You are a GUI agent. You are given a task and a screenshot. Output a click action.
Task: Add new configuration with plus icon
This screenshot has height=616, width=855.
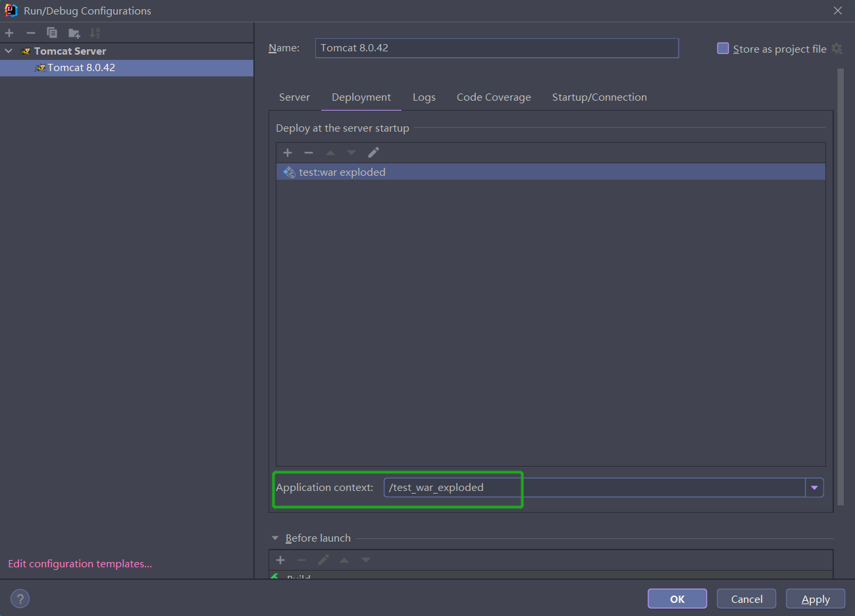tap(9, 33)
